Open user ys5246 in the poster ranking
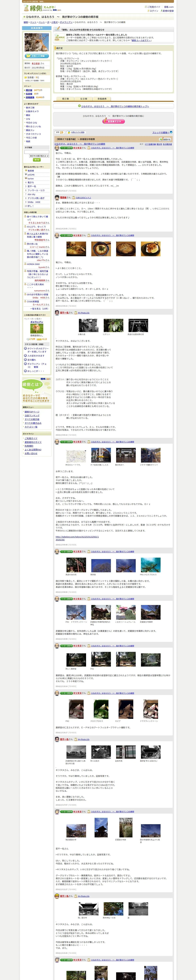This screenshot has width=196, height=980. pyautogui.click(x=31, y=175)
